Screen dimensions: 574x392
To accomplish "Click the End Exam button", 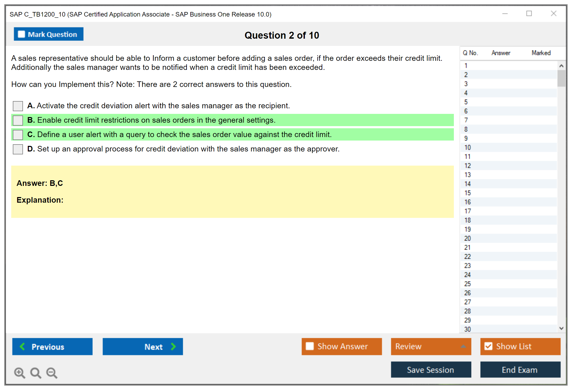I will tap(520, 370).
